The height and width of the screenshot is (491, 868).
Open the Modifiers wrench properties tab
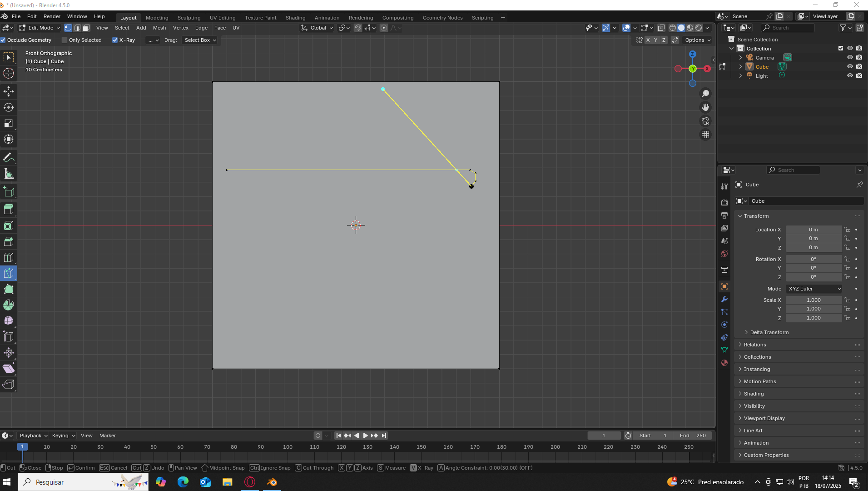pos(724,299)
